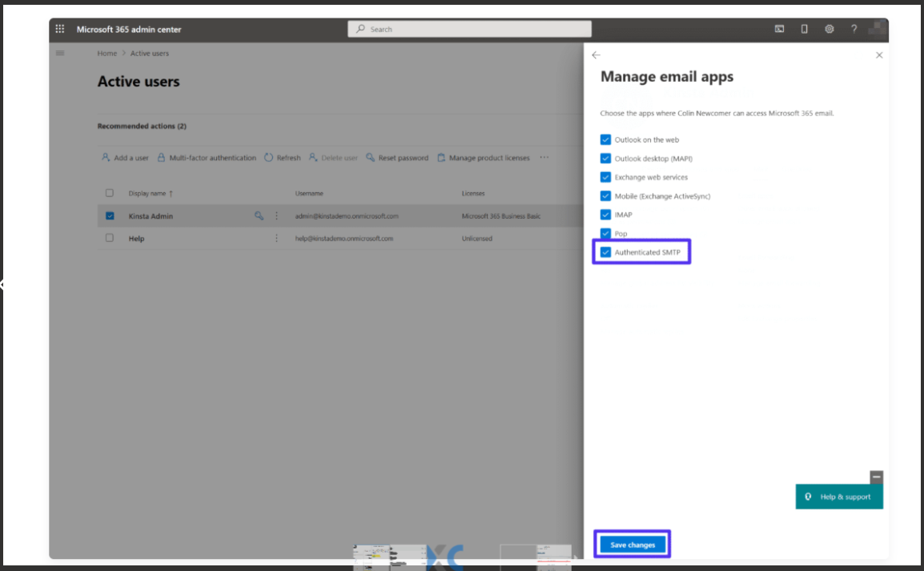
Task: Click Home in the breadcrumb
Action: coord(106,54)
